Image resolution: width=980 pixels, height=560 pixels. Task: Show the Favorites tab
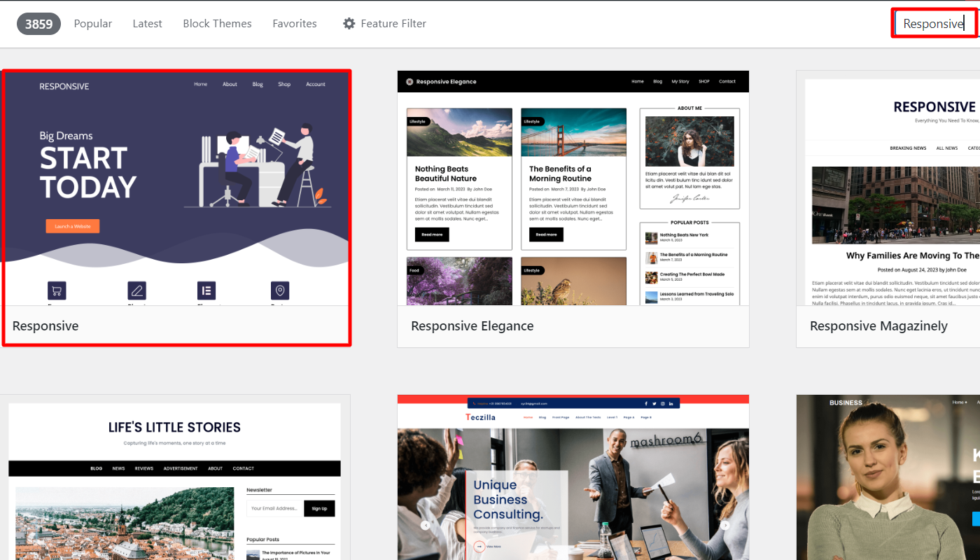coord(295,23)
